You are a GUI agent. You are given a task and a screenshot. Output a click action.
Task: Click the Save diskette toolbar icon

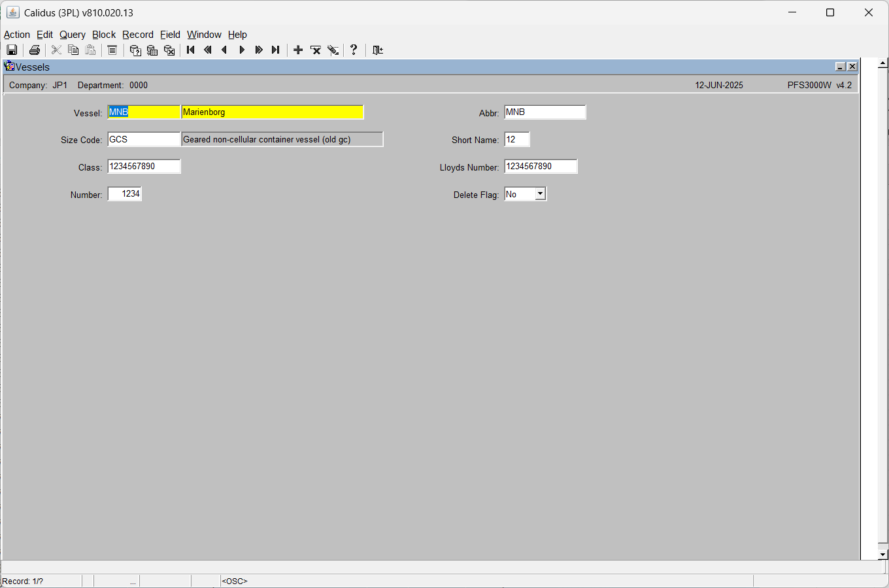click(x=12, y=50)
